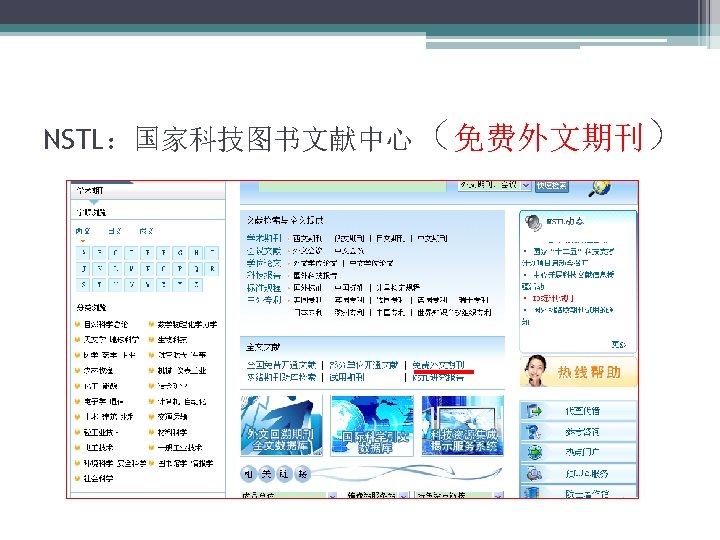Screen dimensions: 720x540
Task: Open the 国外科技报告 link
Action: click(x=315, y=275)
